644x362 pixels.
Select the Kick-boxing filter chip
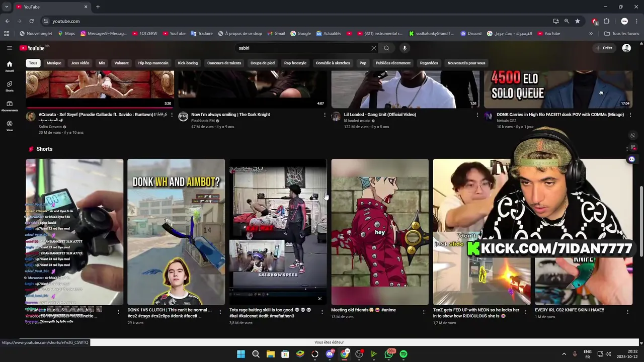click(188, 63)
